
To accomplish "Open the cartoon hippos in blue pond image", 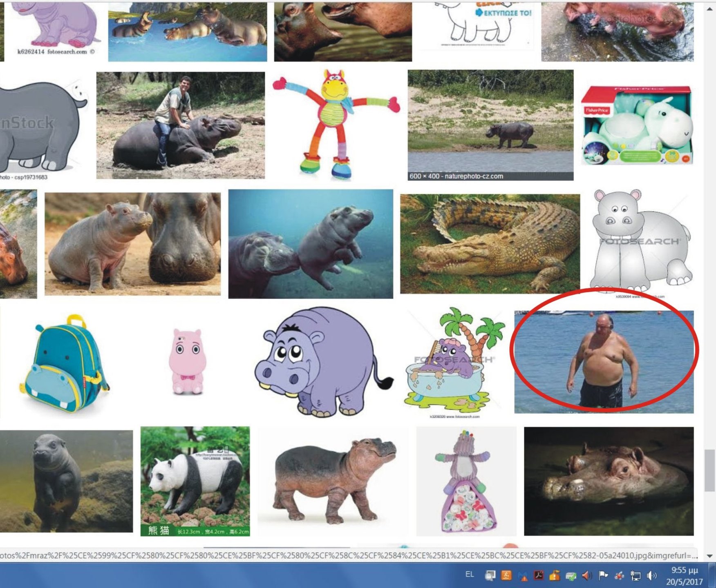I will [188, 31].
